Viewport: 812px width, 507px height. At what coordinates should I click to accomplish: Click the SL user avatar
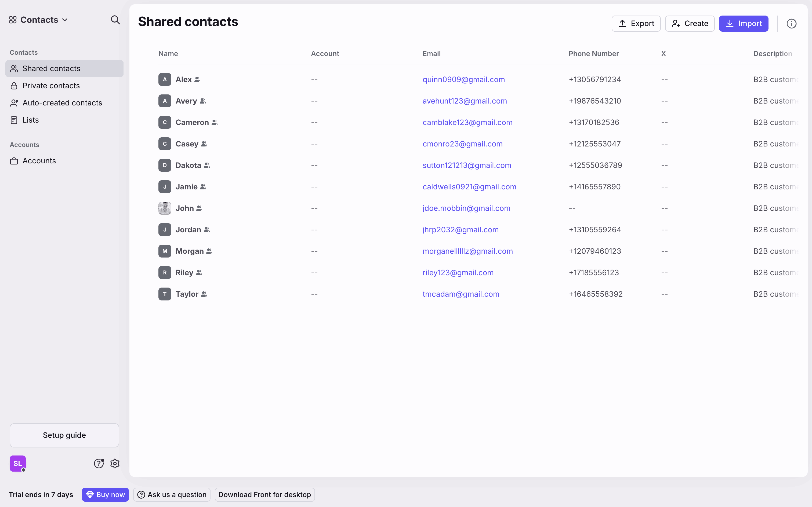click(x=18, y=464)
